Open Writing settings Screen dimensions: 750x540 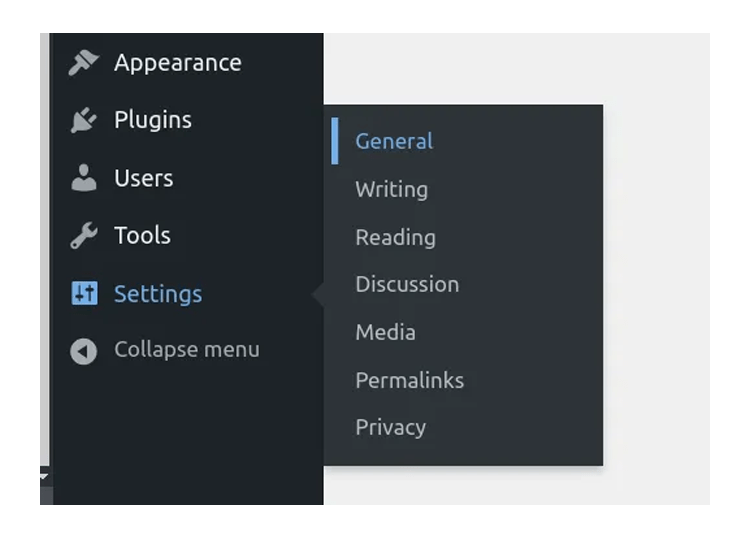coord(391,190)
